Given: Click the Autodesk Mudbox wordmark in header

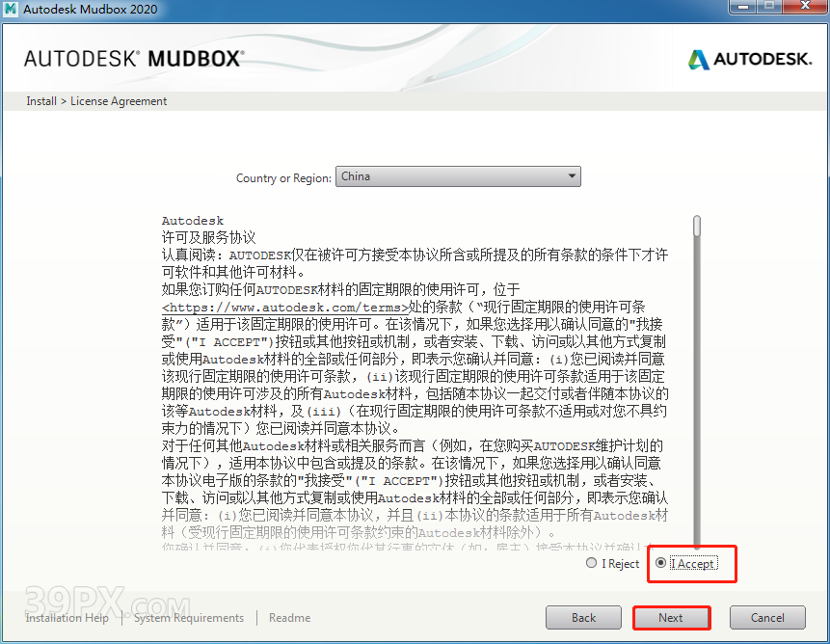Looking at the screenshot, I should (x=133, y=59).
